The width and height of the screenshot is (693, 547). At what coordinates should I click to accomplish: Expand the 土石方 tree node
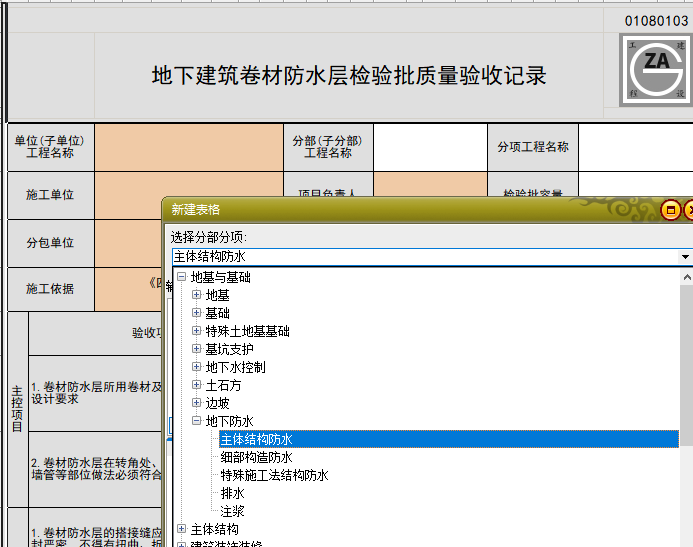(196, 385)
